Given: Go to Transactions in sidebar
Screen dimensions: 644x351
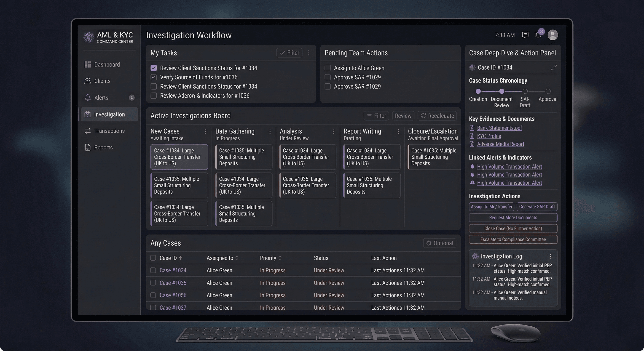Looking at the screenshot, I should [x=109, y=131].
